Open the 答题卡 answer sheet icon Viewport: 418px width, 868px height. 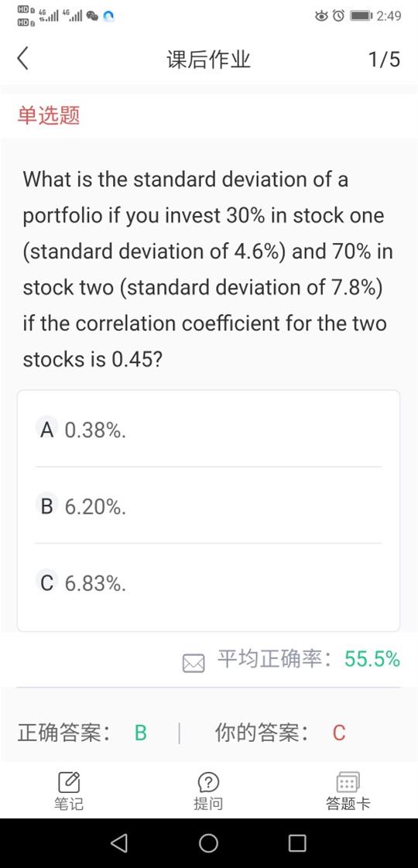tap(348, 782)
